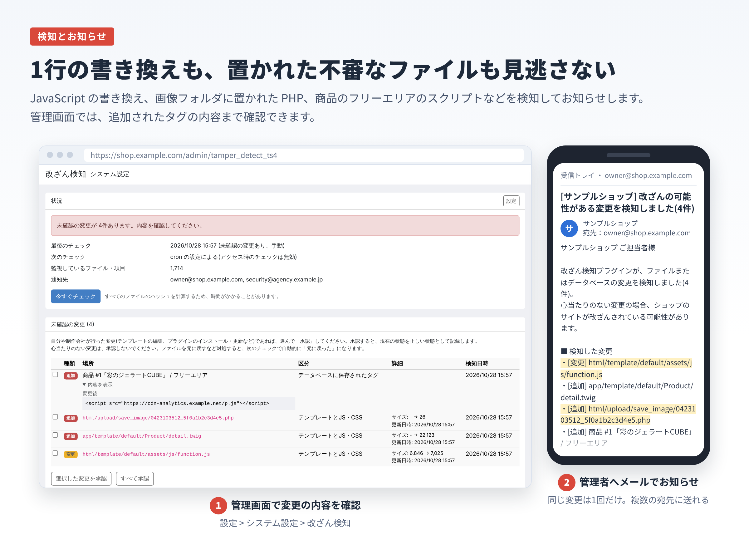Click the html/template/default/assets/js/function.js path
749x560 pixels.
(146, 454)
